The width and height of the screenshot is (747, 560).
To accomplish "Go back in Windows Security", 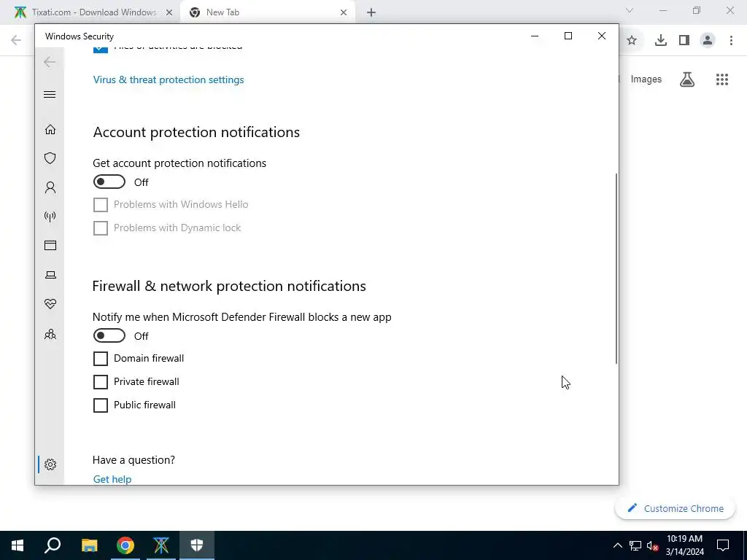I will pos(50,62).
